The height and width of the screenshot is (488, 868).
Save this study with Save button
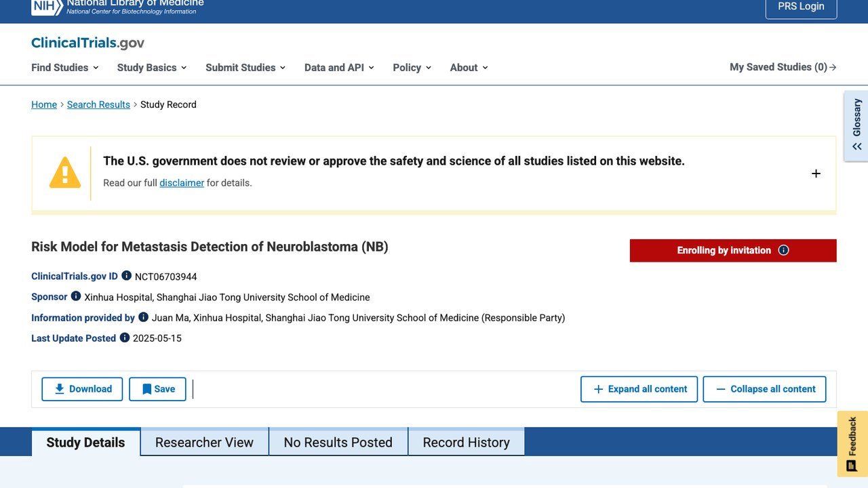point(157,389)
